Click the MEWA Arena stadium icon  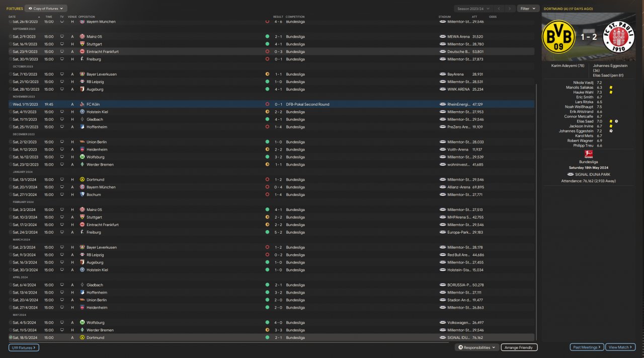click(x=443, y=36)
